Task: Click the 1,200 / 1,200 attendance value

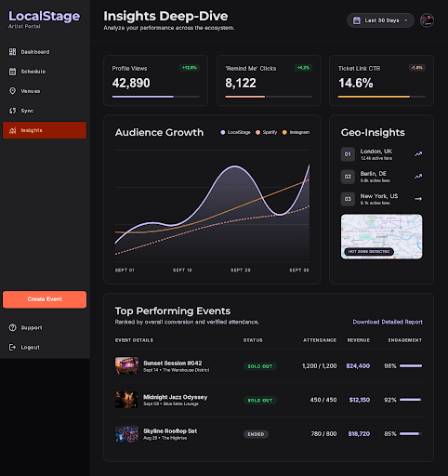Action: [320, 366]
